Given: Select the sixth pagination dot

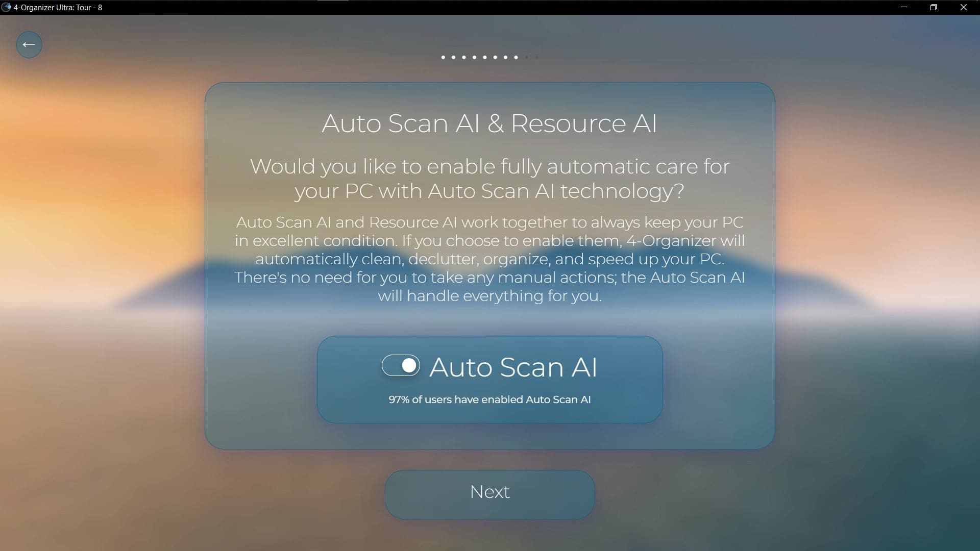Looking at the screenshot, I should click(x=496, y=57).
